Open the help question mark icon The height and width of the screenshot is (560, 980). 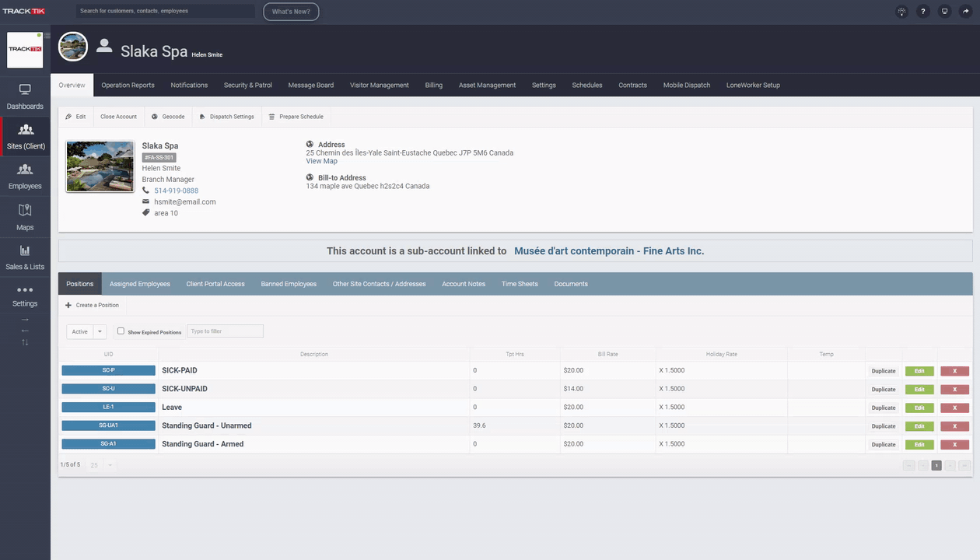(923, 11)
